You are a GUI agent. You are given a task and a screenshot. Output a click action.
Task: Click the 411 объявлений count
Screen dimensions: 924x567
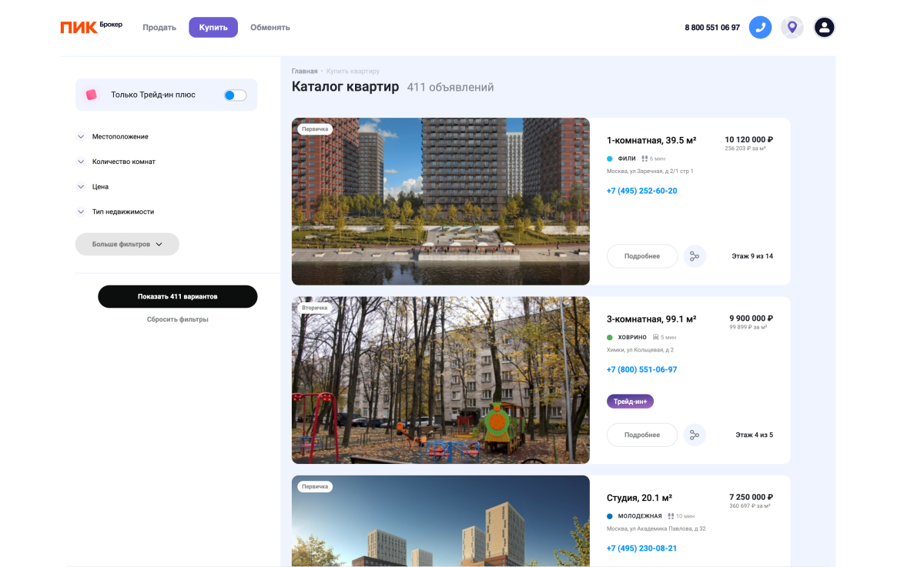450,88
